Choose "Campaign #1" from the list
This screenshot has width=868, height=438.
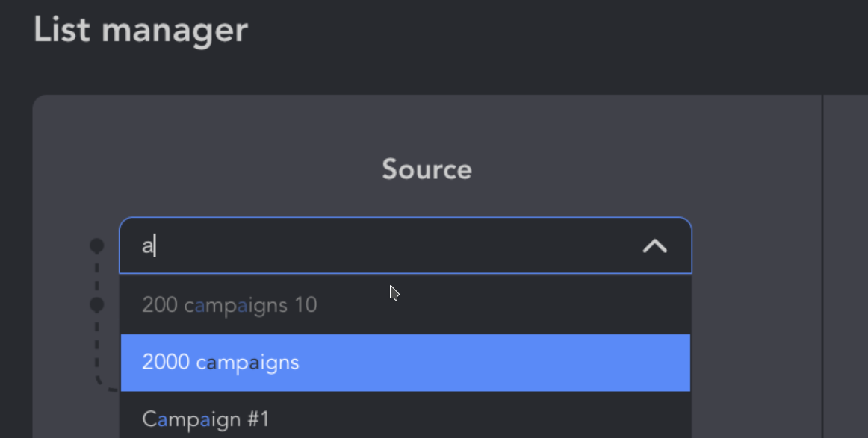[x=405, y=419]
